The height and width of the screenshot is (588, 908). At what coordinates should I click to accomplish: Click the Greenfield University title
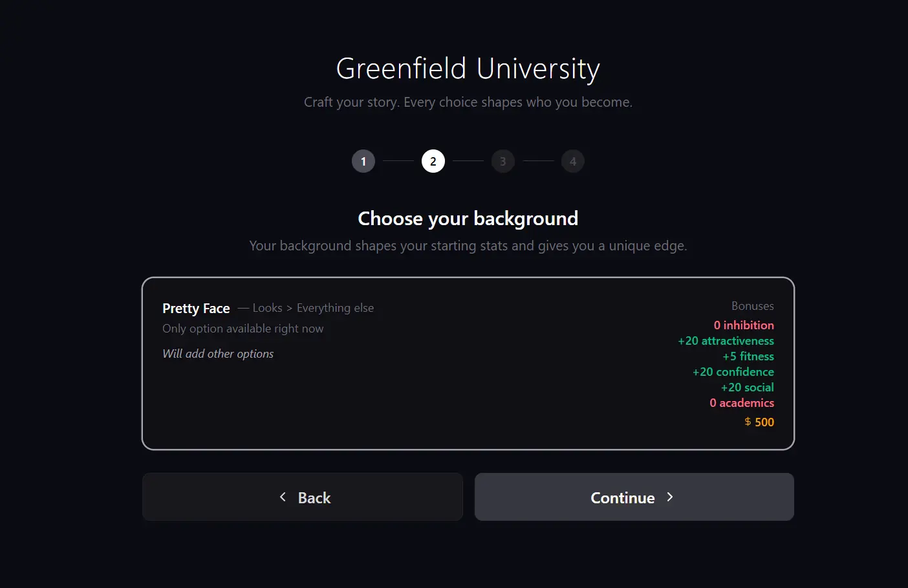[468, 69]
